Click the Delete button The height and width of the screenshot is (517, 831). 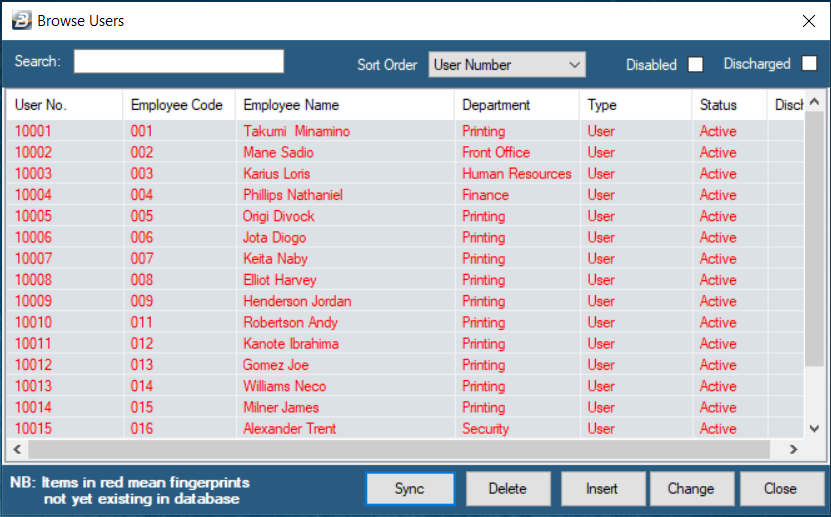tap(508, 488)
